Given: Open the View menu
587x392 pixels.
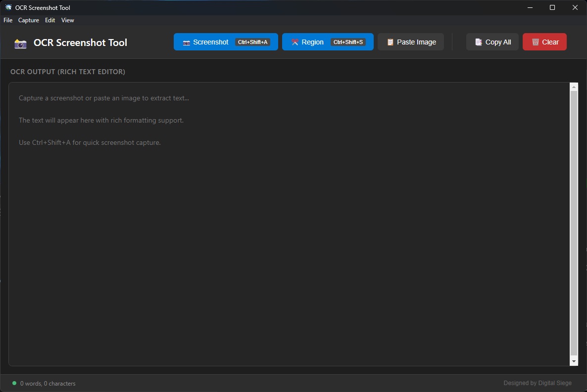Looking at the screenshot, I should [x=67, y=20].
